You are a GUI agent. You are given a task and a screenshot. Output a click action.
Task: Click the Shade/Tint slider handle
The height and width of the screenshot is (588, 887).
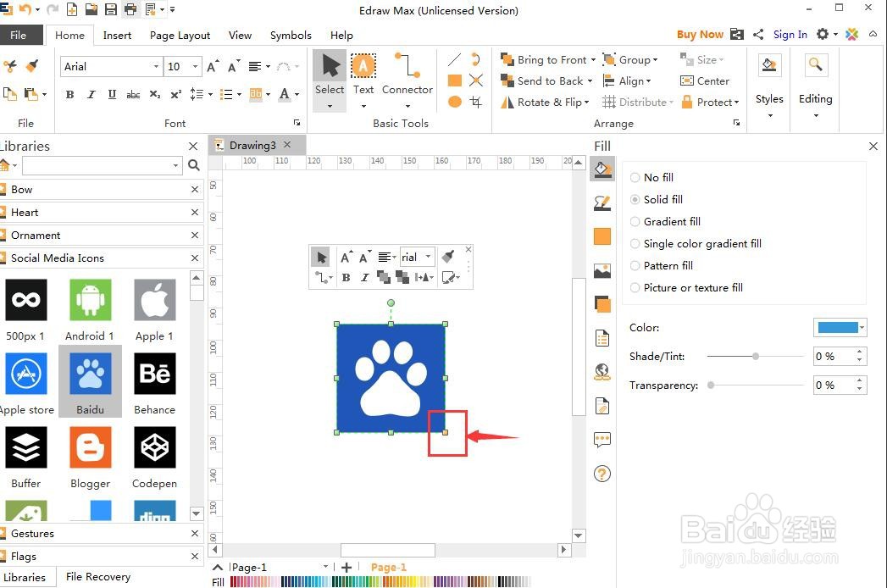tap(755, 357)
